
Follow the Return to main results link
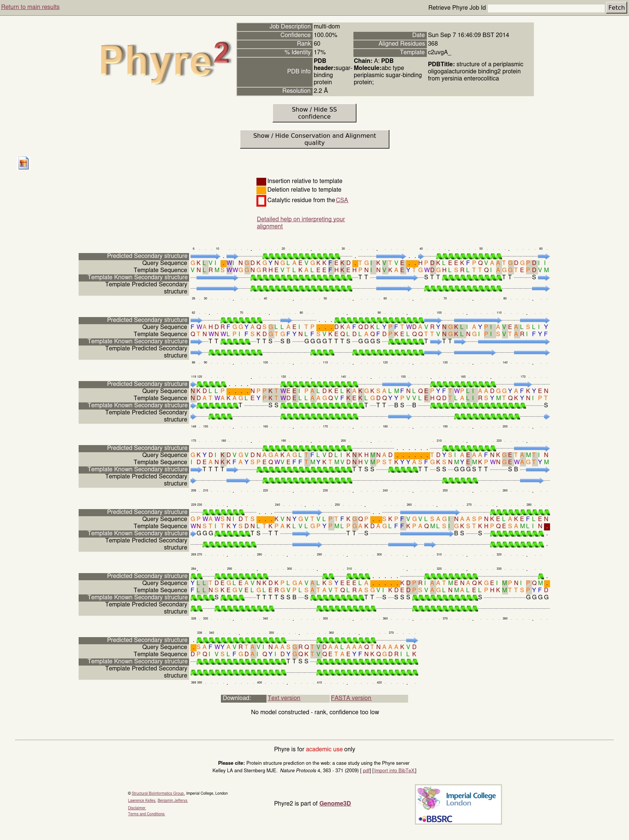click(30, 7)
